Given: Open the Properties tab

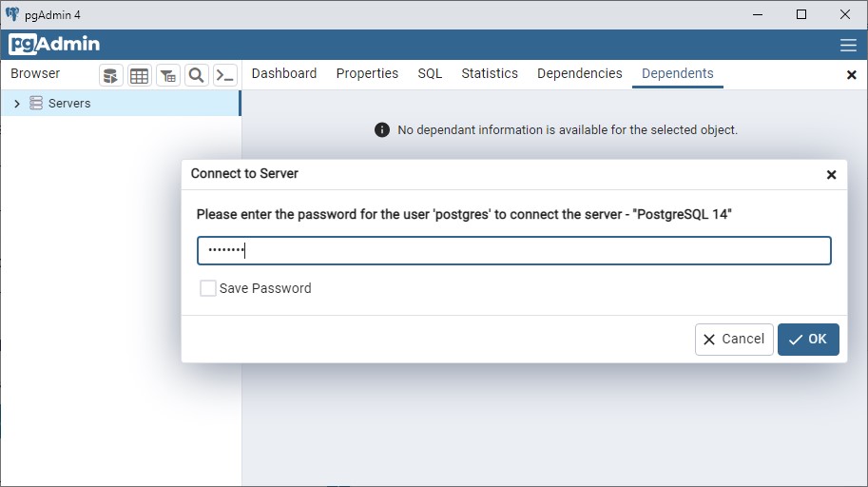Looking at the screenshot, I should pyautogui.click(x=367, y=73).
